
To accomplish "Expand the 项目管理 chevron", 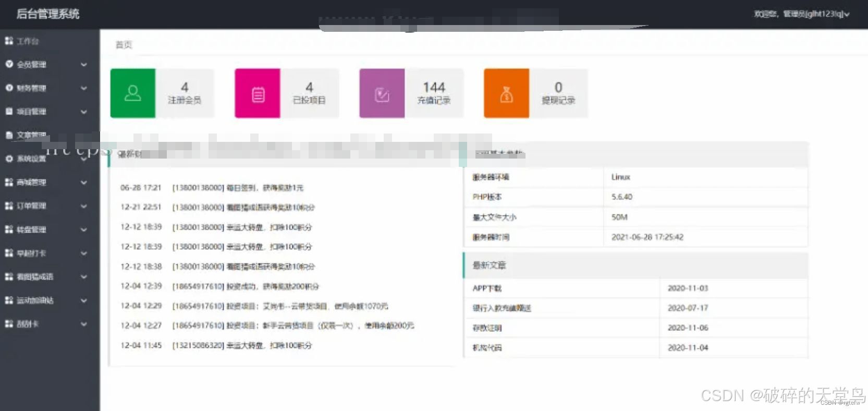I will point(83,111).
